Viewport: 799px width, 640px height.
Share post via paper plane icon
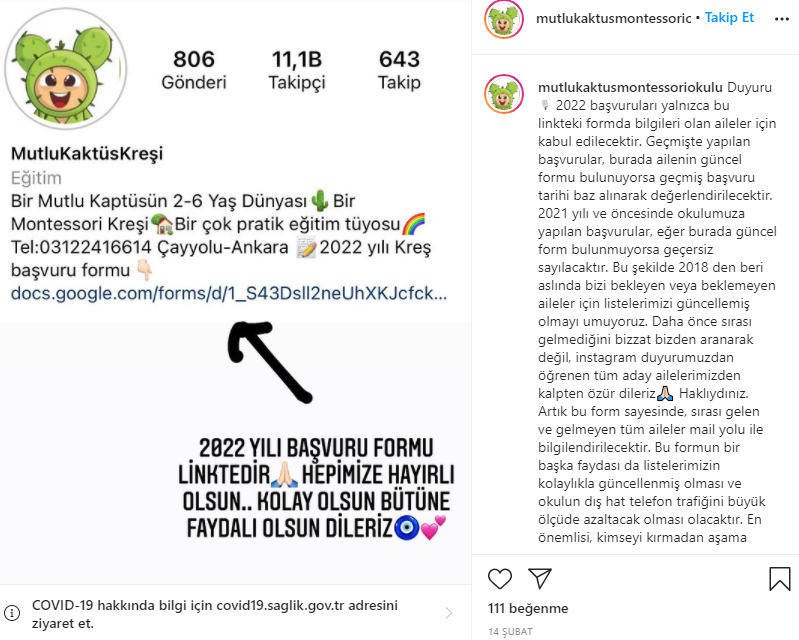[540, 579]
